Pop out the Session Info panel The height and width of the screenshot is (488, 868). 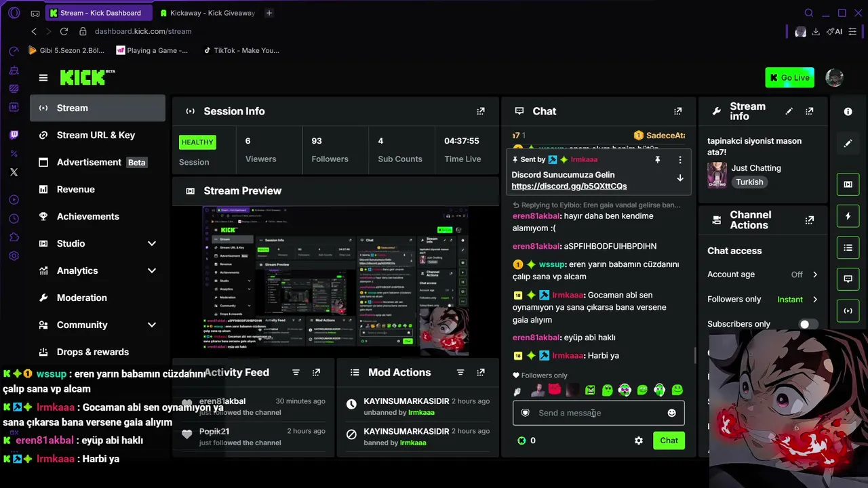(x=481, y=111)
